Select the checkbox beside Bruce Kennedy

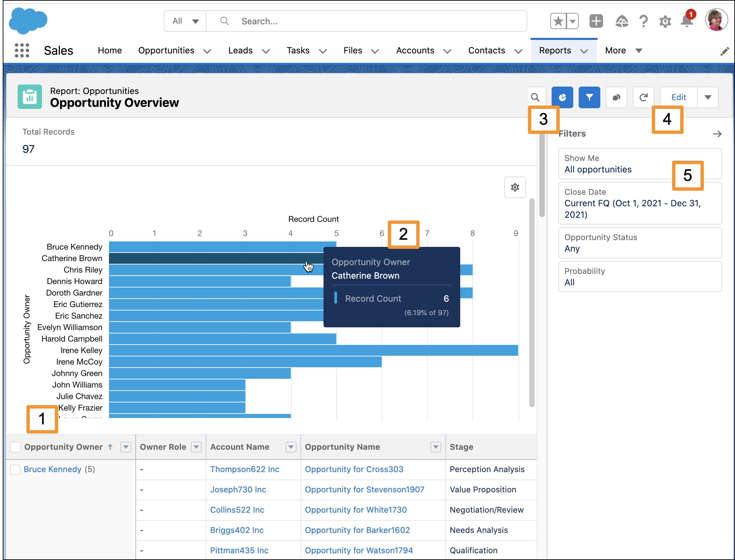pos(15,469)
